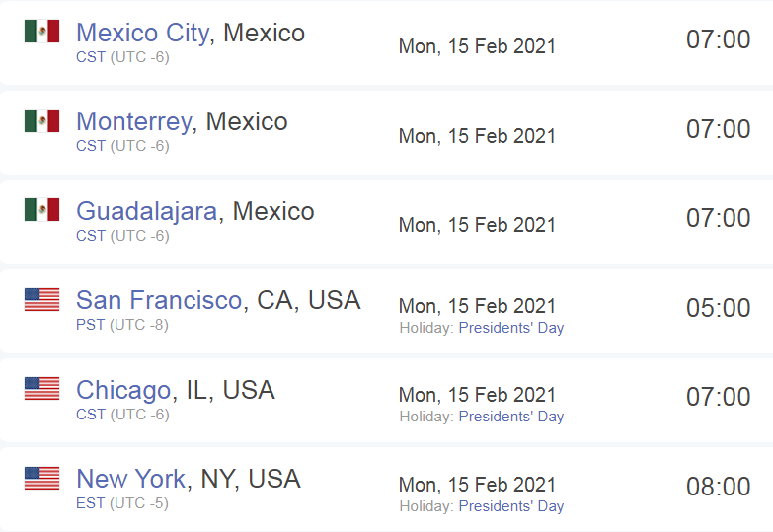Click the Mexico flag beside Mexico City

click(41, 31)
